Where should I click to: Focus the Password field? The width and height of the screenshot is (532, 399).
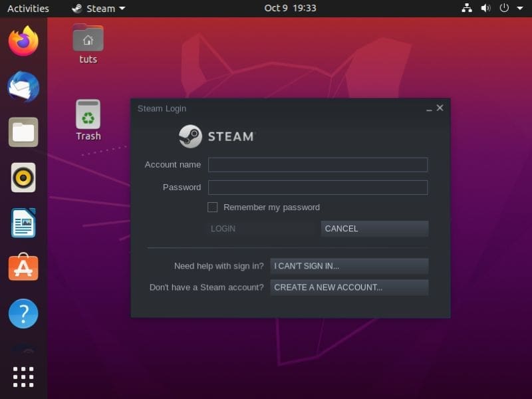[x=318, y=188]
